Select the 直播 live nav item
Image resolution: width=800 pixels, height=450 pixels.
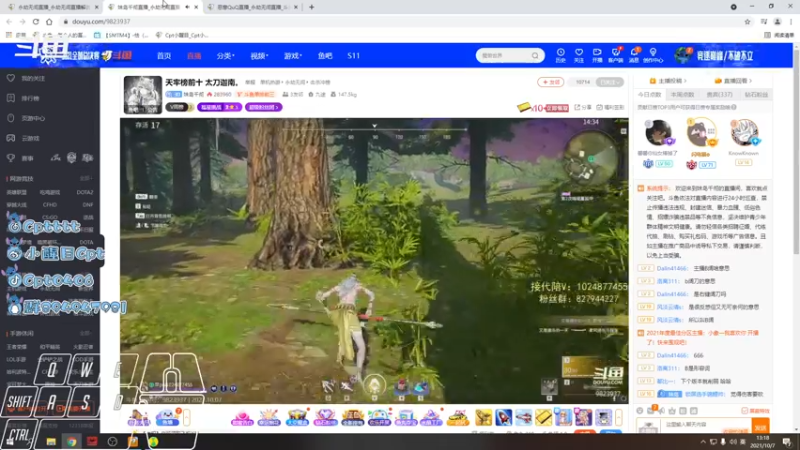(x=194, y=56)
